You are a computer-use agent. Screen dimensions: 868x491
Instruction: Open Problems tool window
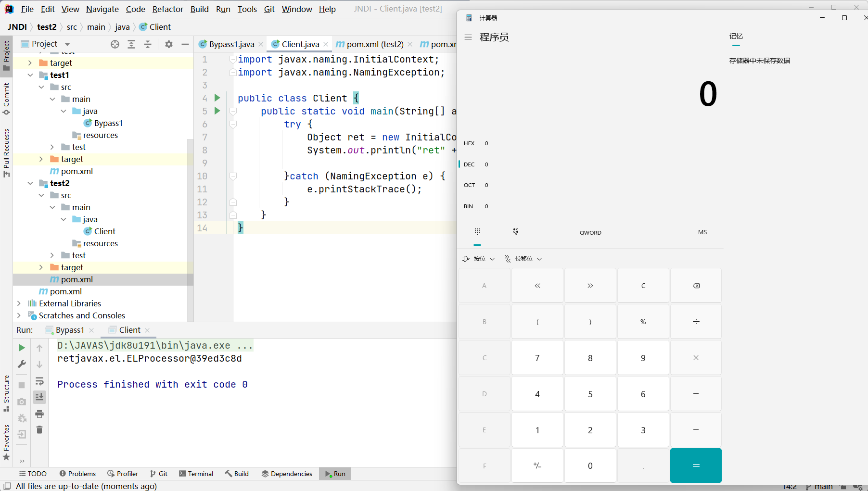coord(77,474)
